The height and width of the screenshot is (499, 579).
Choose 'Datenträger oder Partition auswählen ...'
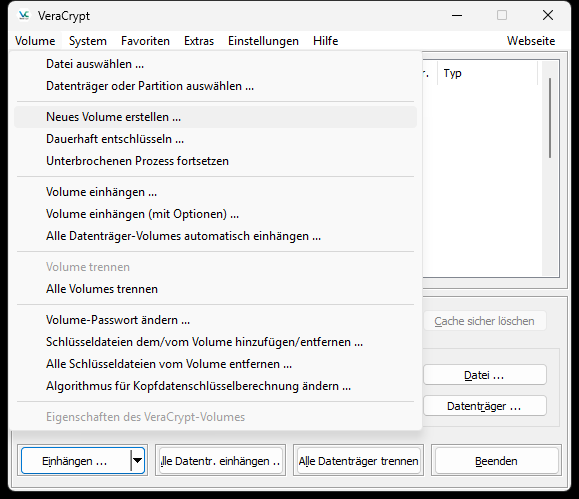[x=215, y=86]
